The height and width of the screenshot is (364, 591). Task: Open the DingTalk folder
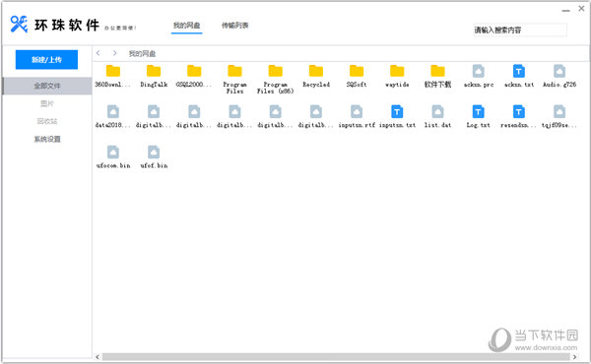[x=154, y=71]
